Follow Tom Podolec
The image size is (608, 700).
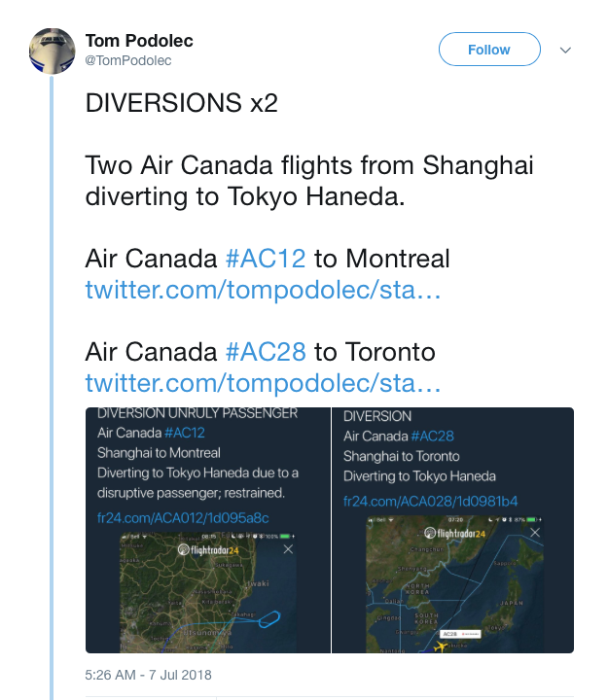(x=489, y=50)
